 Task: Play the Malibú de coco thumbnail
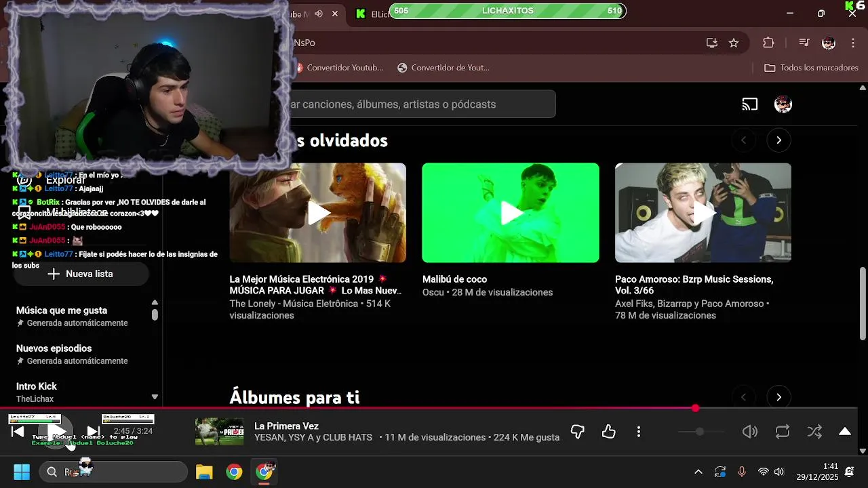(x=511, y=213)
